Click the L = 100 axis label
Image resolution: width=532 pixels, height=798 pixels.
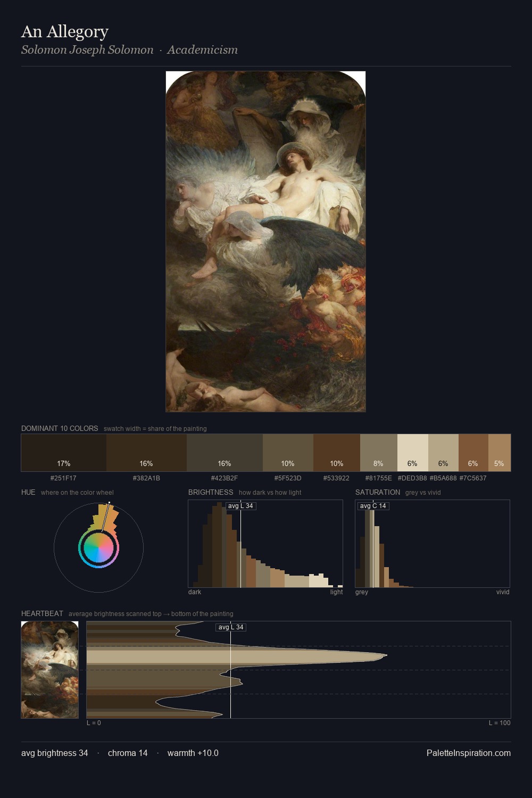[500, 723]
